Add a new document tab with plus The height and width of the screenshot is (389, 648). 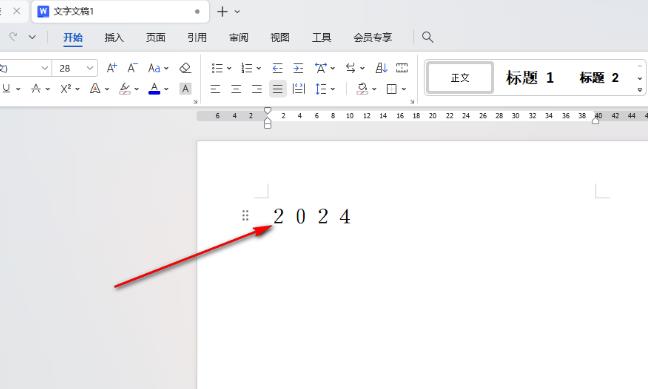tap(222, 12)
